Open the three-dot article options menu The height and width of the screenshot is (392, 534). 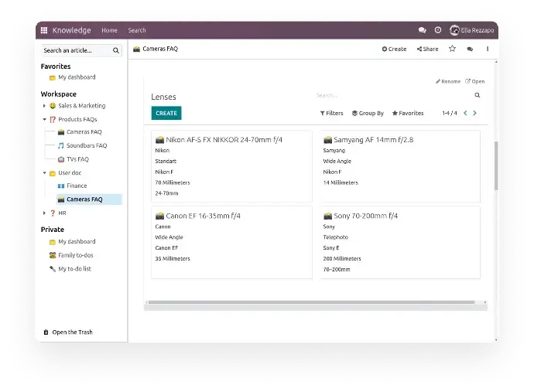tap(488, 49)
